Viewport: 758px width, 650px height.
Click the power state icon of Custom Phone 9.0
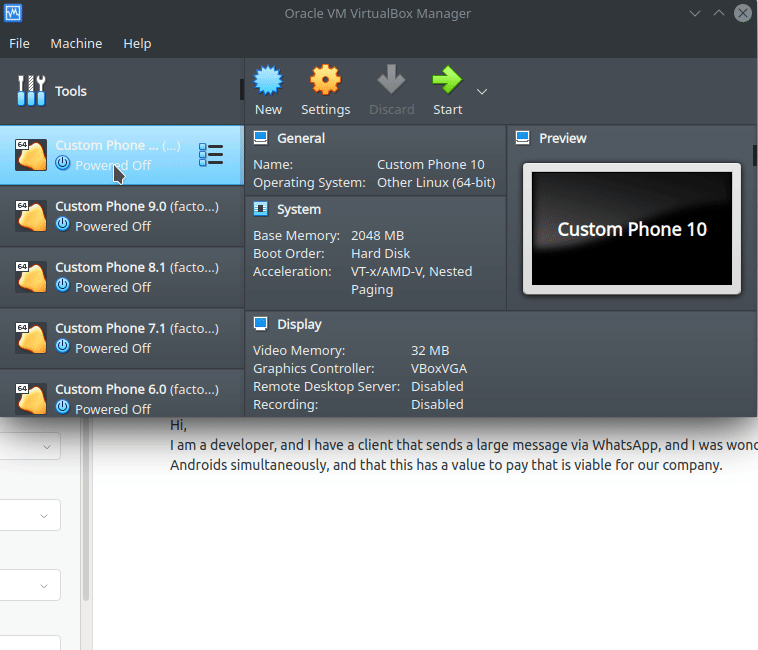tap(62, 225)
